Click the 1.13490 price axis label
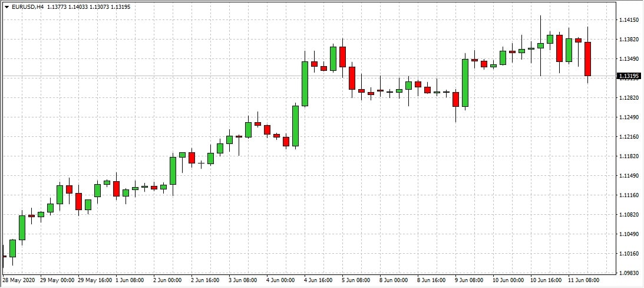The width and height of the screenshot is (644, 288). click(x=629, y=59)
